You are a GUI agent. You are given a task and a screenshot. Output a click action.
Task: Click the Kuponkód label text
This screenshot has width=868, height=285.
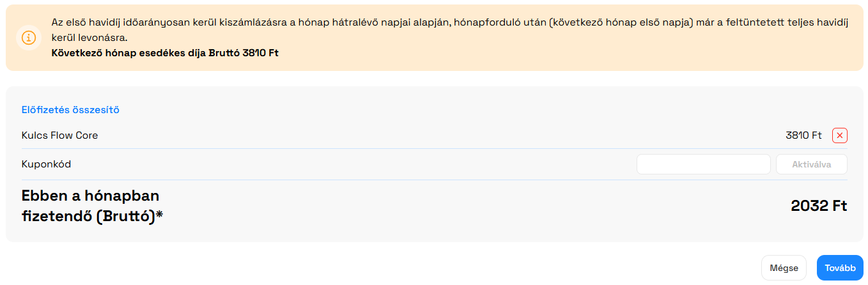tap(46, 164)
